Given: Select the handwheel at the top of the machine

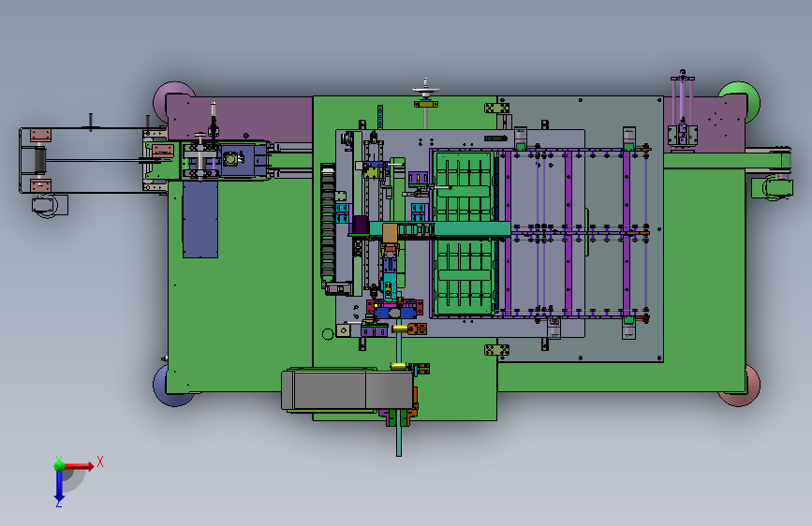Looking at the screenshot, I should [426, 91].
